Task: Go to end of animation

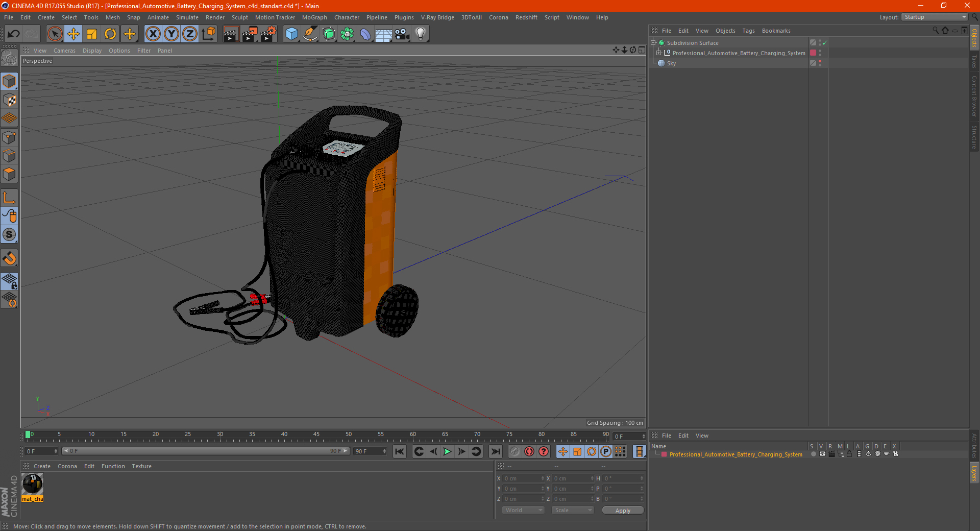Action: point(495,451)
